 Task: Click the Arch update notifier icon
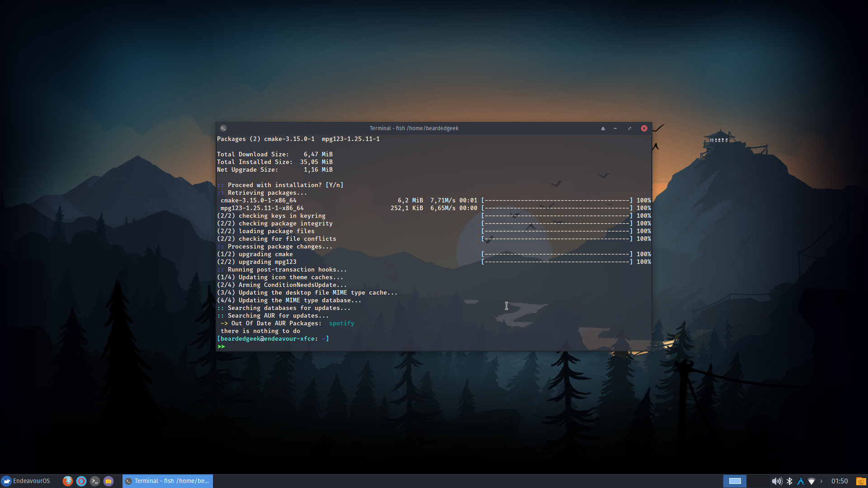(801, 481)
